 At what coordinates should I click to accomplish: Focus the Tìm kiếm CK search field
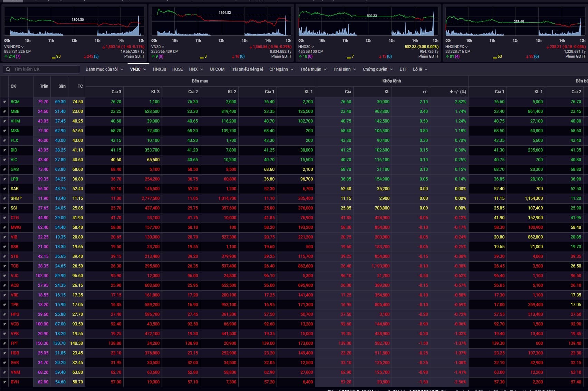tap(45, 69)
